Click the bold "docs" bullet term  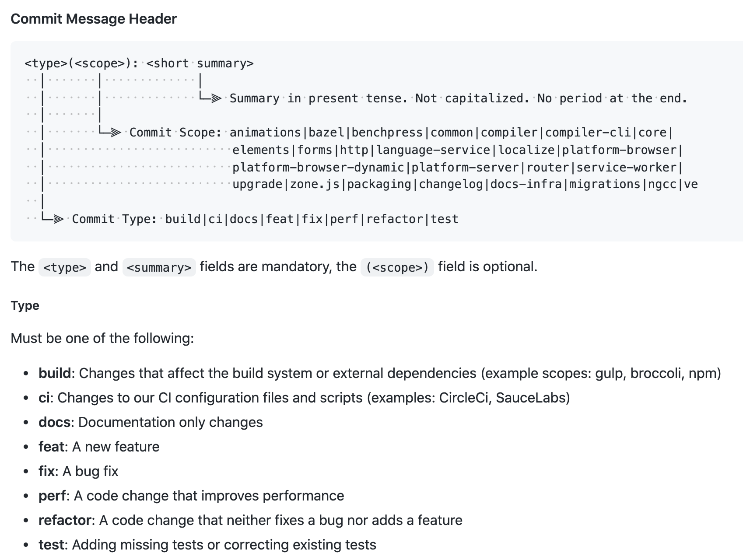point(54,422)
